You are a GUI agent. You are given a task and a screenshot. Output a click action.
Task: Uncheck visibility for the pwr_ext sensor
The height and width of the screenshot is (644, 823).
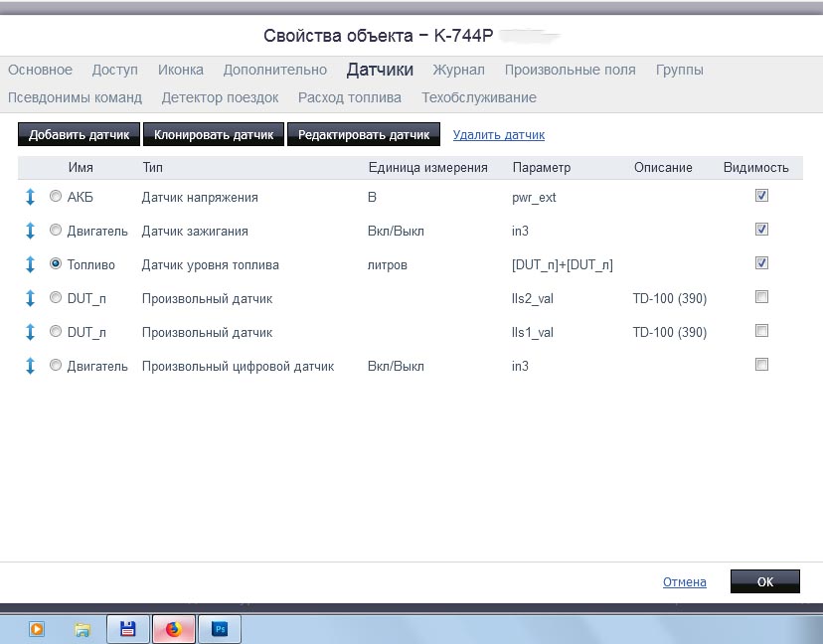point(761,196)
